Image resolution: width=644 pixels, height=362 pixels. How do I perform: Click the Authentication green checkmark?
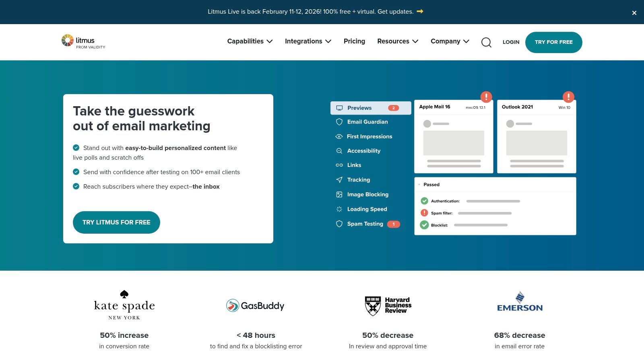[424, 201]
